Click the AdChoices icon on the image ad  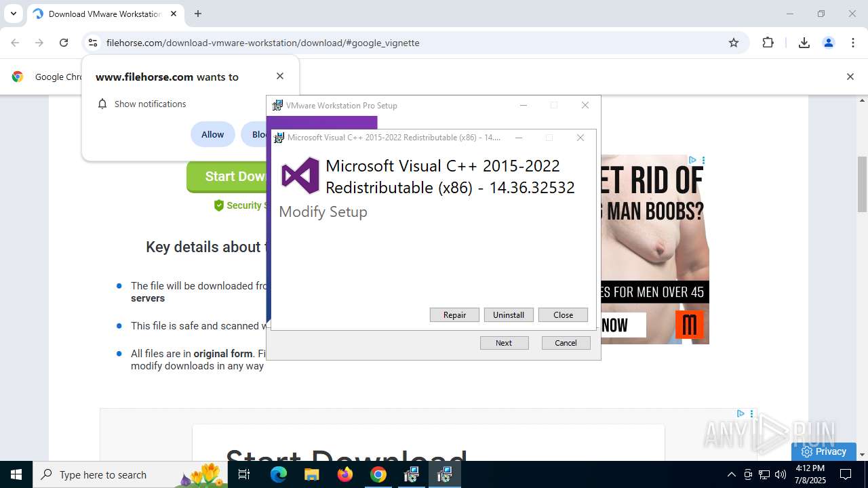pos(693,161)
